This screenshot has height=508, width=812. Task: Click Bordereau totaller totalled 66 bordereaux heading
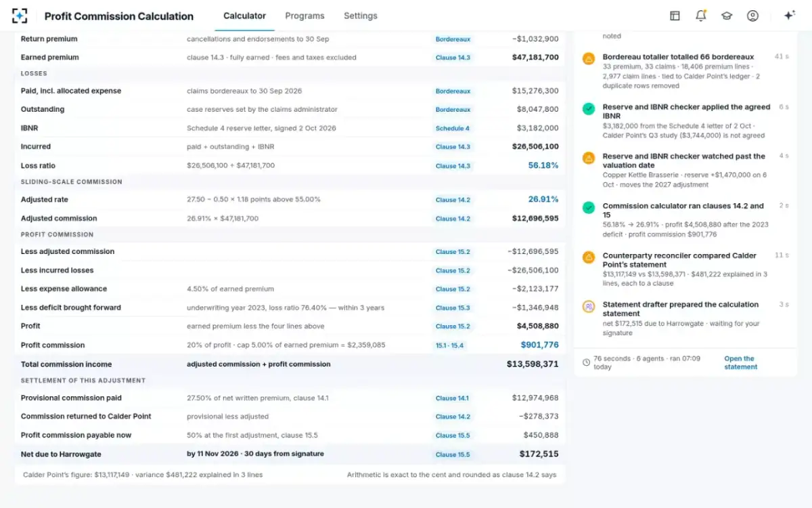tap(678, 57)
